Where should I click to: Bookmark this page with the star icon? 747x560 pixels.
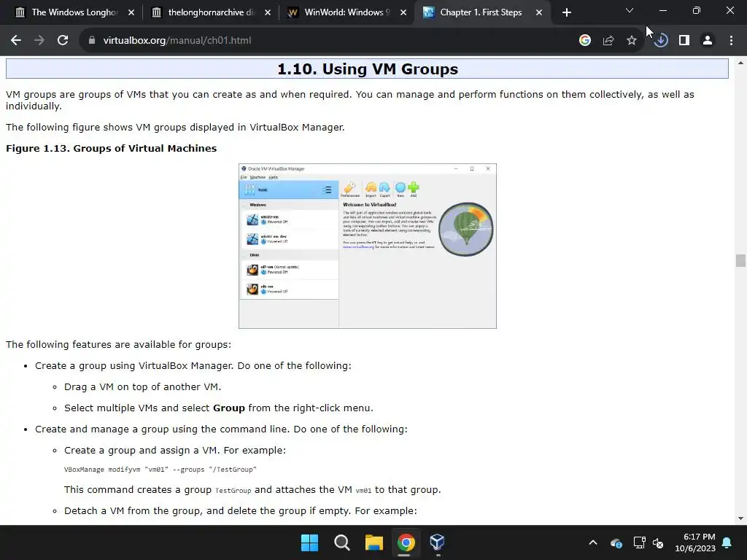pos(632,41)
